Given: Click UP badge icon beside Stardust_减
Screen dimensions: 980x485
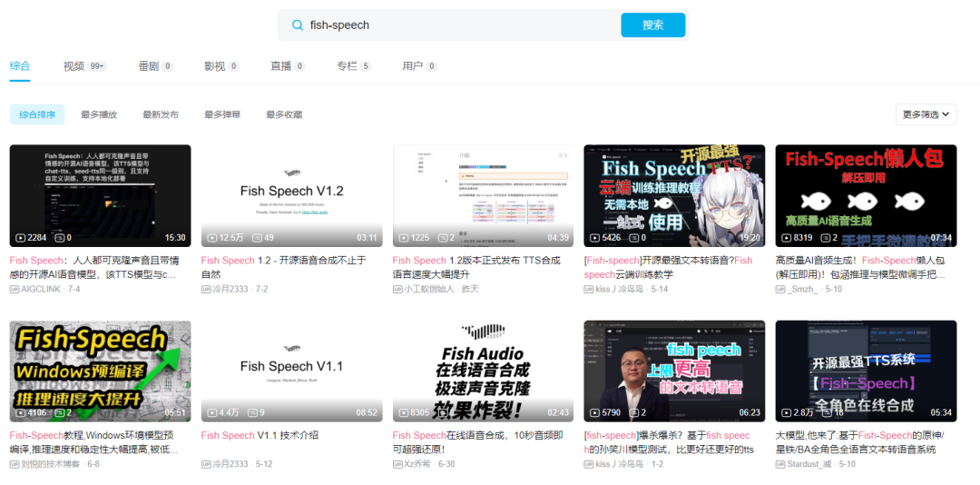Looking at the screenshot, I should [x=780, y=464].
